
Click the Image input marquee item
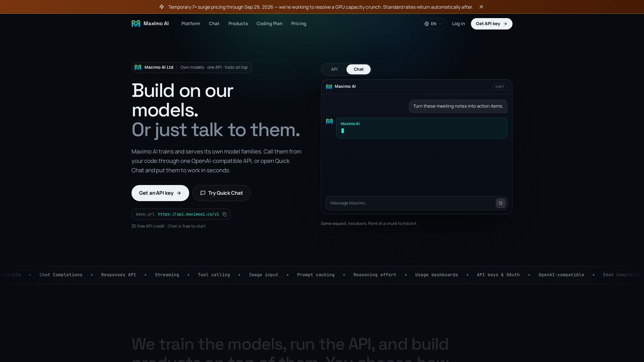click(264, 275)
